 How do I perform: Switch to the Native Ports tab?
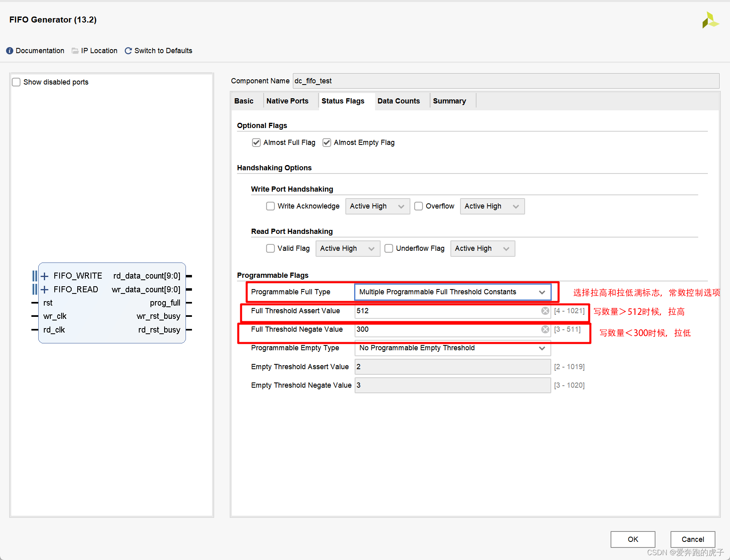287,101
